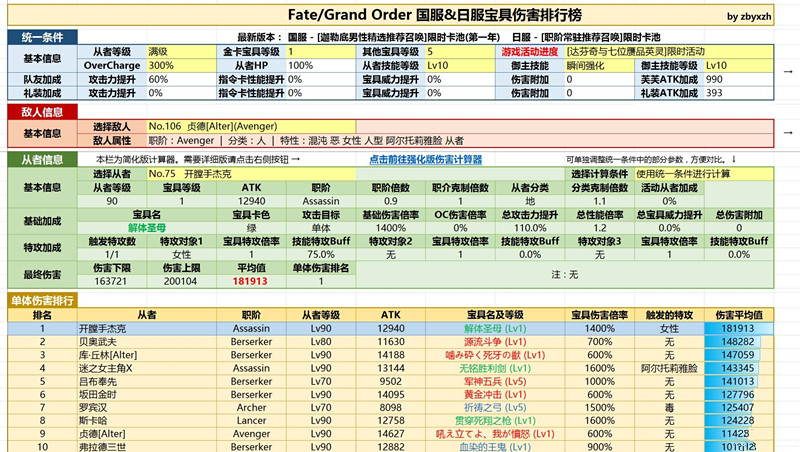The height and width of the screenshot is (452, 800).
Task: Select rank 6 row 坂田金时
Action: [x=391, y=394]
